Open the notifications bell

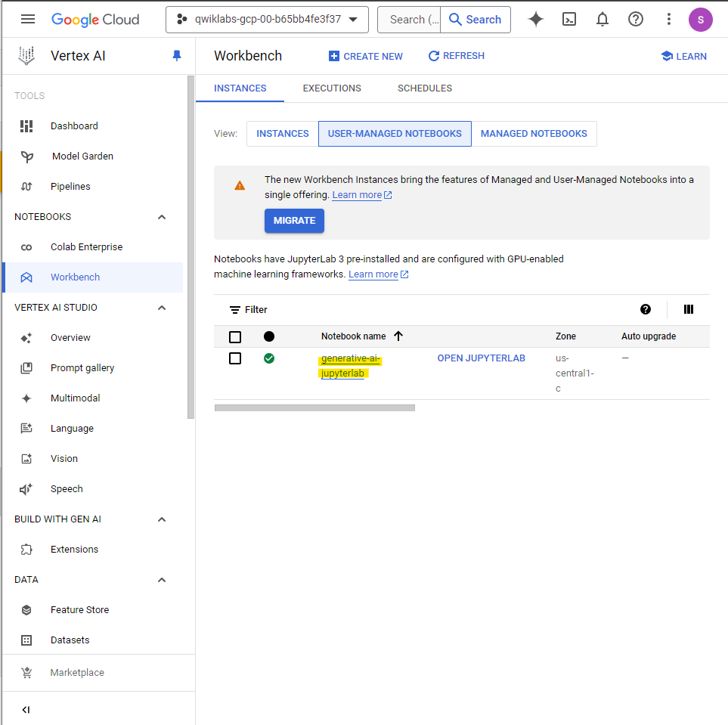[603, 19]
